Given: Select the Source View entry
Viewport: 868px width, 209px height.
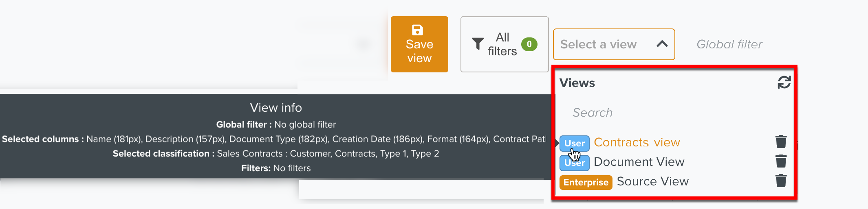Looking at the screenshot, I should tap(652, 181).
